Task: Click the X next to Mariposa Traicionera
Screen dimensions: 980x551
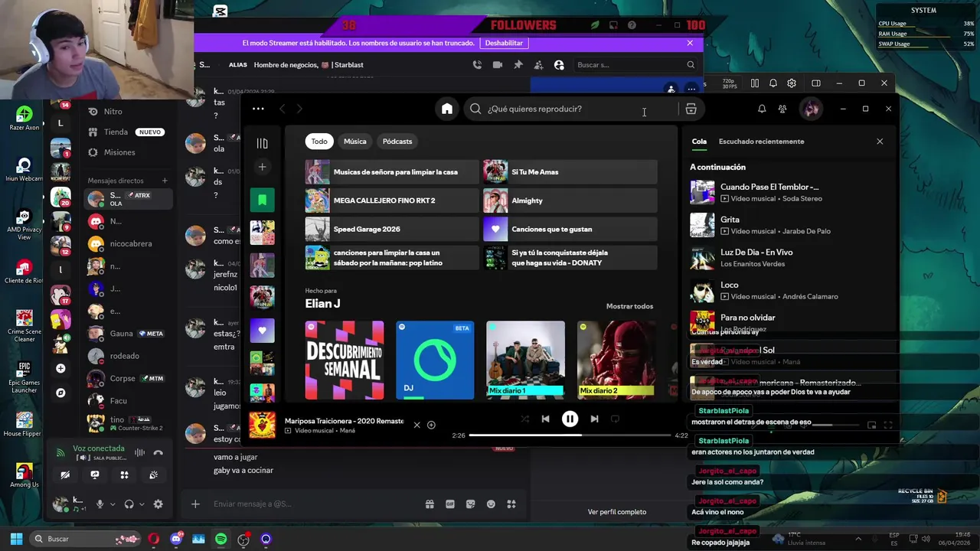Action: 416,425
